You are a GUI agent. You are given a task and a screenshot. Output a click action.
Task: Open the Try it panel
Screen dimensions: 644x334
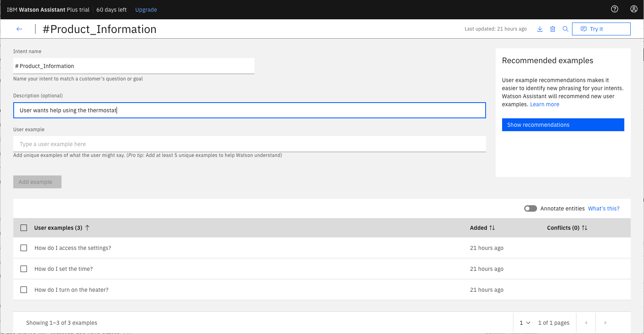tap(601, 29)
